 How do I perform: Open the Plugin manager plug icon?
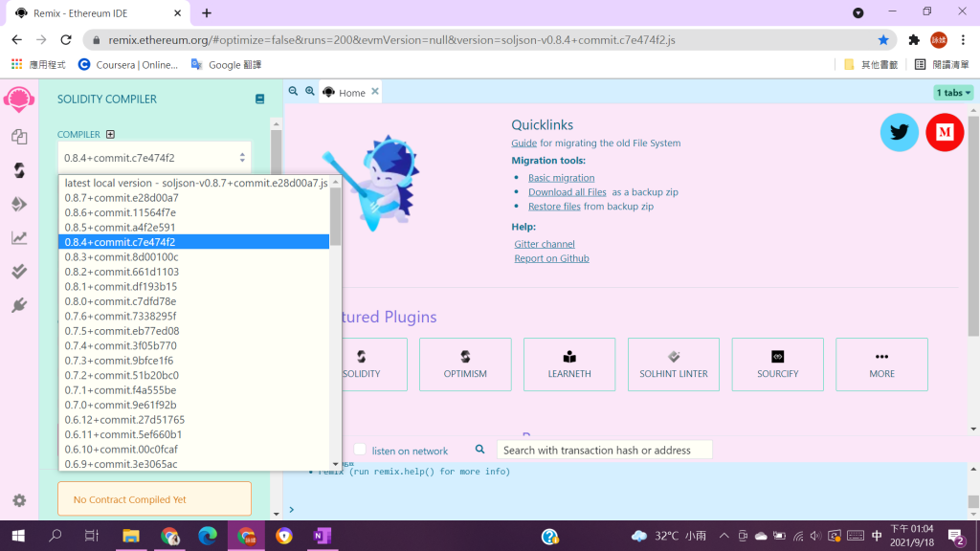coord(19,305)
